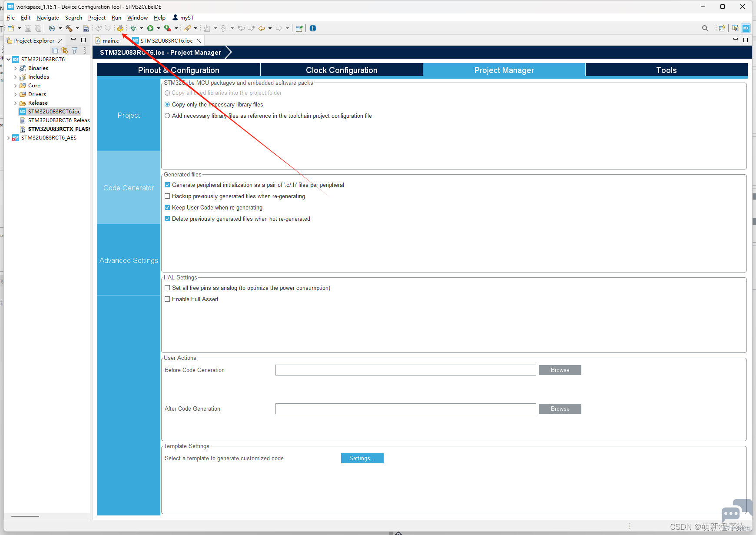Click the flashlight search toolbar icon
756x535 pixels.
(187, 28)
